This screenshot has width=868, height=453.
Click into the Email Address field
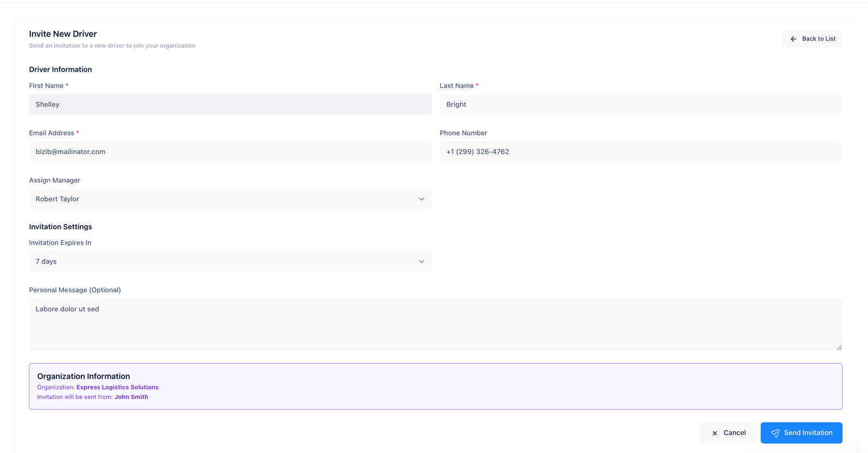230,152
